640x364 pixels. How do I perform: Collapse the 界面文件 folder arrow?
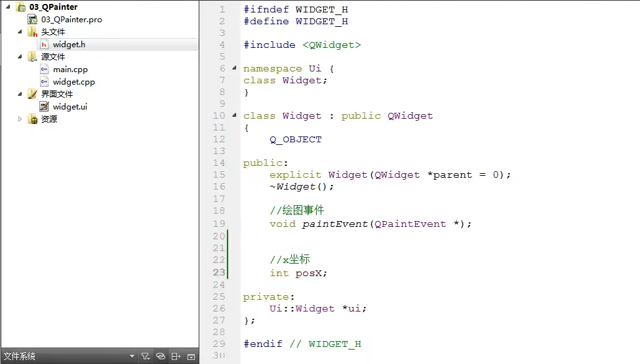(20, 94)
